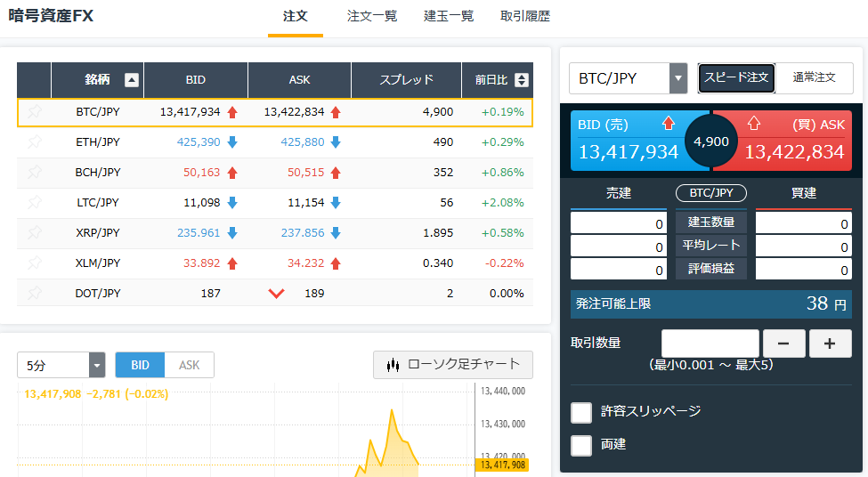Select 通常注文 order mode

tap(814, 77)
